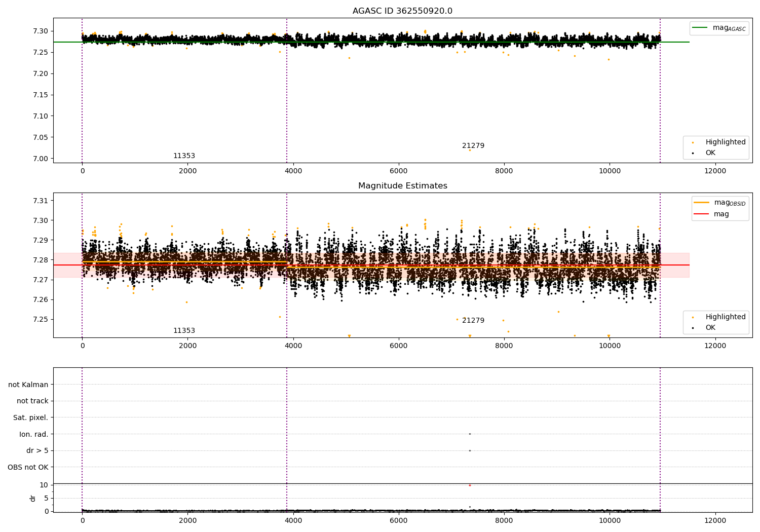
Task: Click "21279" annotation in Magnitude Estimates plot
Action: [473, 321]
